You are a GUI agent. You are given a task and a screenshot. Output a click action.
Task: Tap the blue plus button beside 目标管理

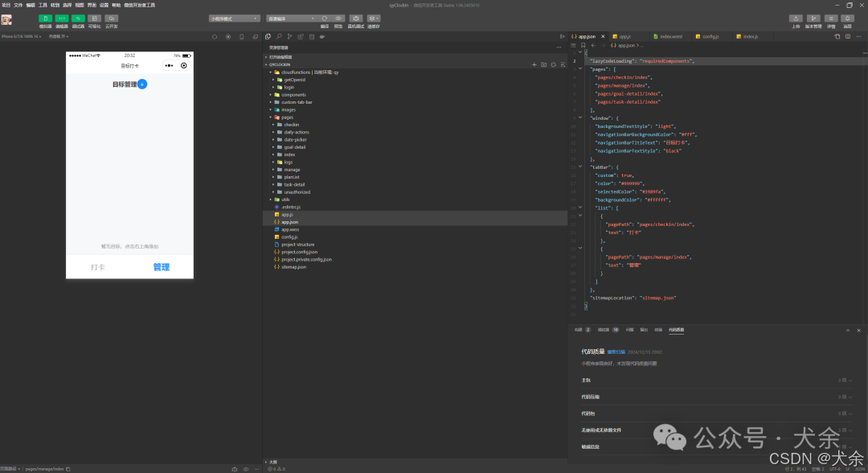coord(142,84)
